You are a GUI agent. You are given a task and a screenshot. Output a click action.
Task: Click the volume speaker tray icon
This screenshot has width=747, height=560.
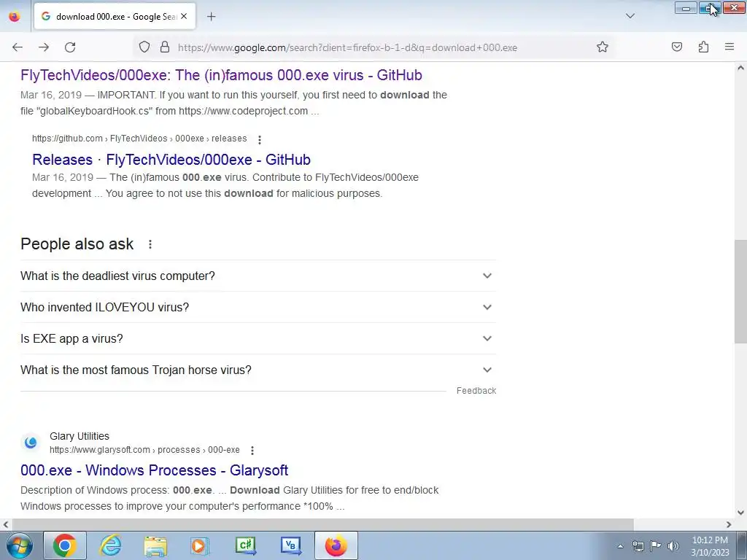pos(673,546)
